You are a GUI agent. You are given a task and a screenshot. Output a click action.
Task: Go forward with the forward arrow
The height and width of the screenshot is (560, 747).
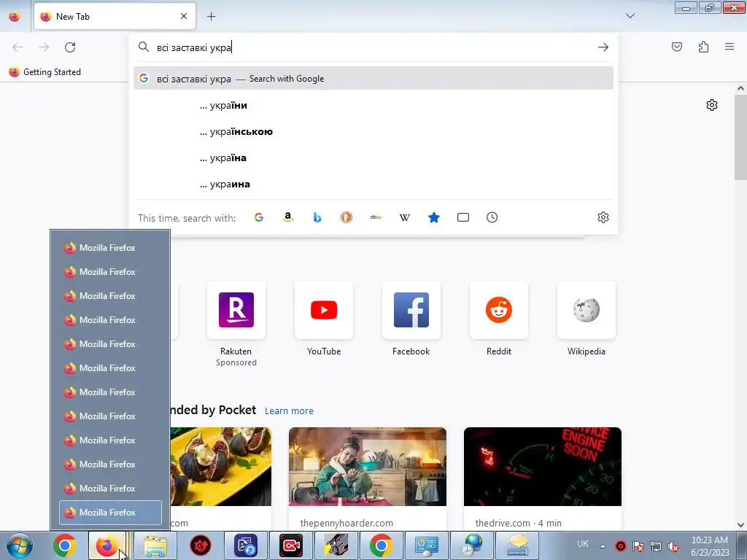tap(44, 47)
